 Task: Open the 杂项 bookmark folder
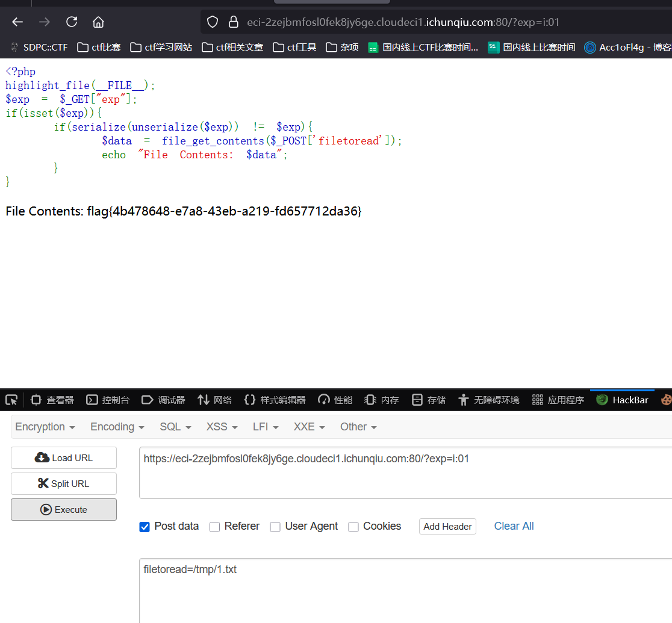coord(342,47)
